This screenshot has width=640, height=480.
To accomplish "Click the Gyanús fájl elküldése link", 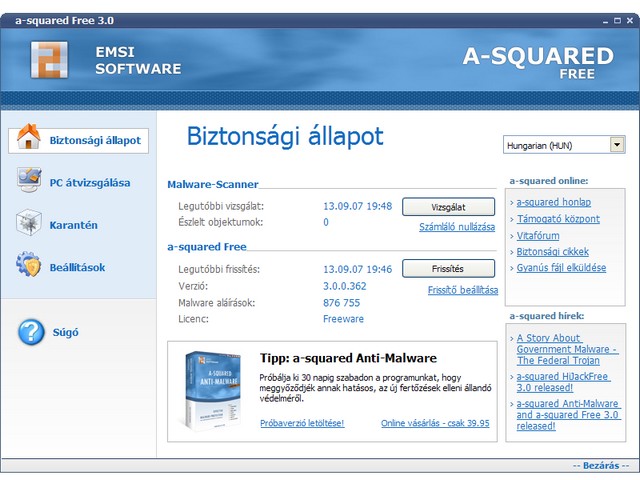I will (561, 268).
